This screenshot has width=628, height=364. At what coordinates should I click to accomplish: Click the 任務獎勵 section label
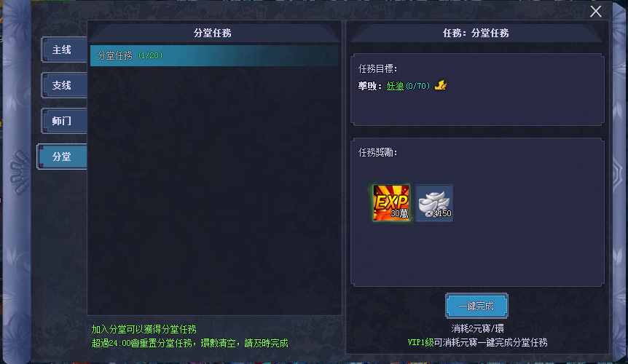(x=377, y=152)
